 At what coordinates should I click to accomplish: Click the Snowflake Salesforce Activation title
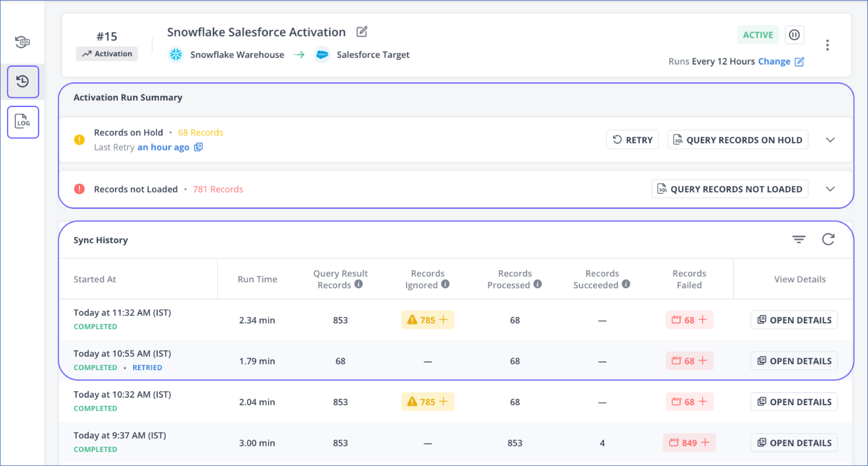click(x=256, y=32)
